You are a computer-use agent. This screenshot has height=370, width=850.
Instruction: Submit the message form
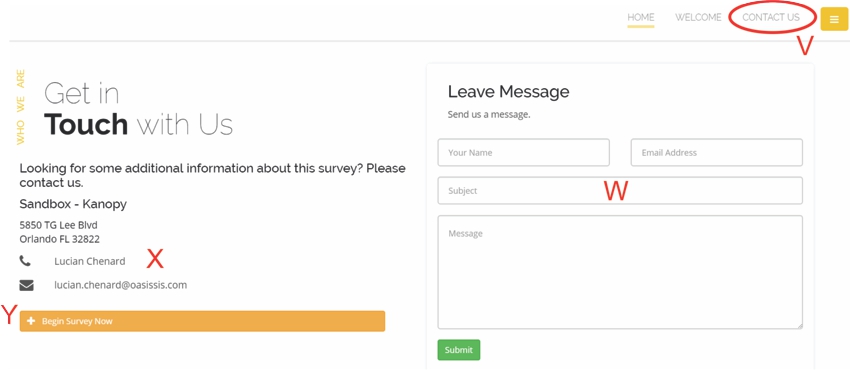tap(459, 350)
